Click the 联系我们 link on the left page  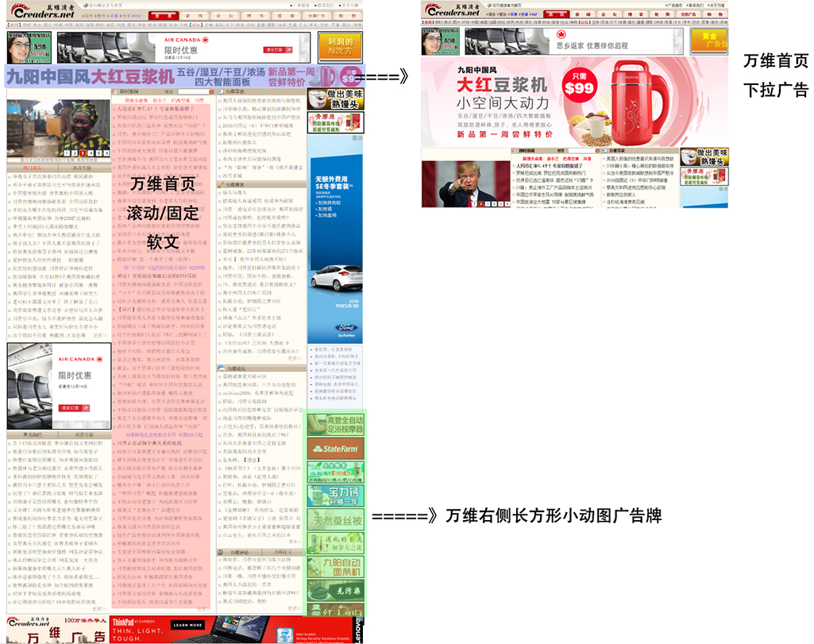(x=325, y=6)
